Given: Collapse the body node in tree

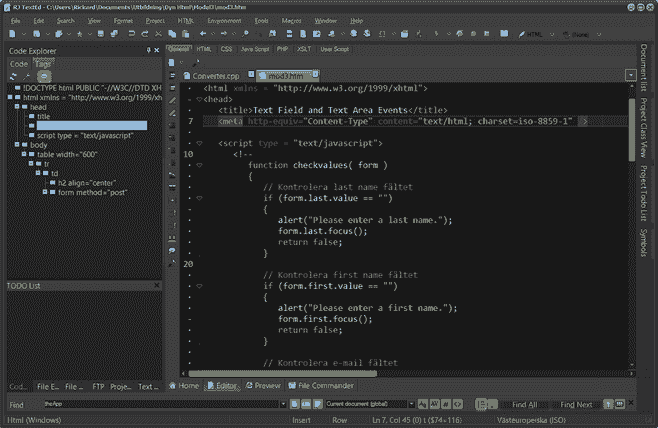Looking at the screenshot, I should coord(17,144).
